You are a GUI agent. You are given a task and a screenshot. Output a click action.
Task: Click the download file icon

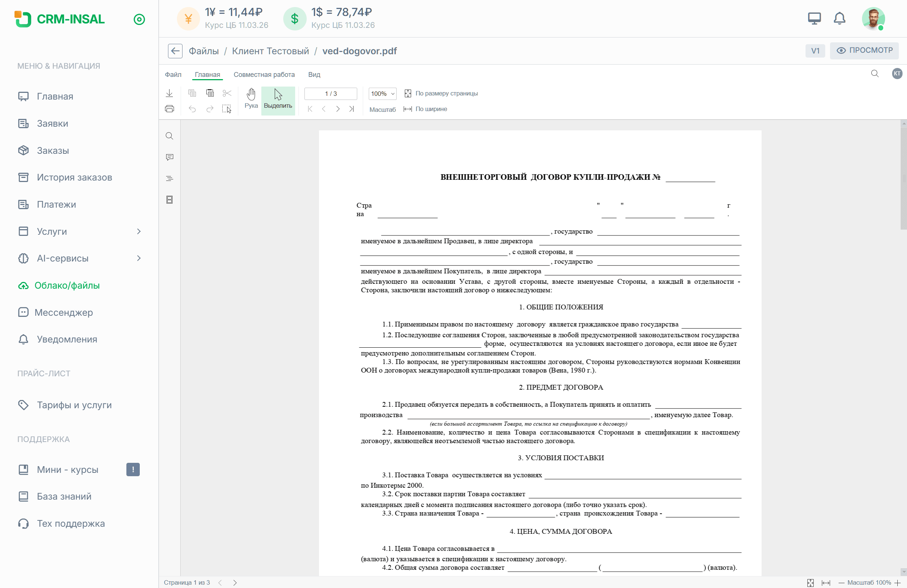(x=170, y=93)
